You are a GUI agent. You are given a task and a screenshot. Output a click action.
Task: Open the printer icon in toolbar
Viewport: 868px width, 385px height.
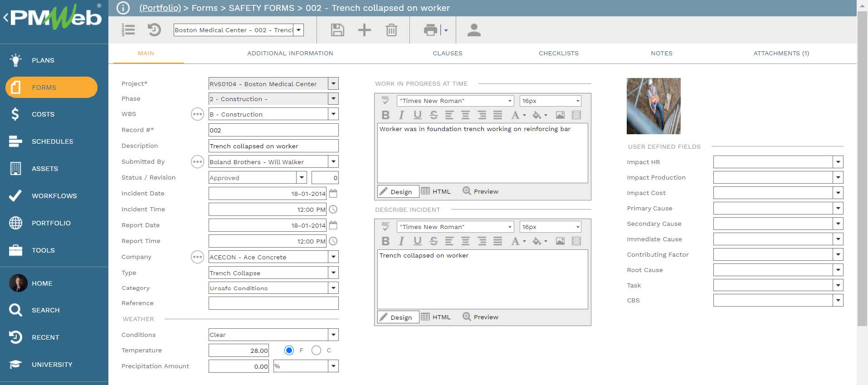430,30
